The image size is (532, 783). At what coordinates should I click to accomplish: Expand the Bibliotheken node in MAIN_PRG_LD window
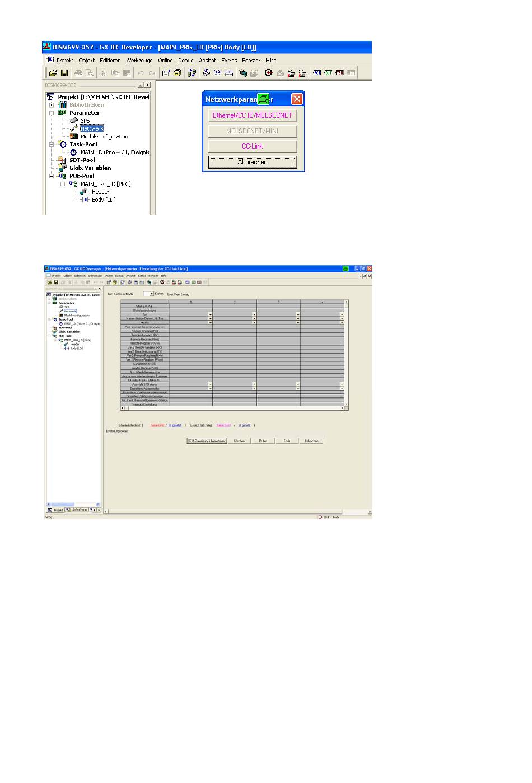(x=52, y=105)
